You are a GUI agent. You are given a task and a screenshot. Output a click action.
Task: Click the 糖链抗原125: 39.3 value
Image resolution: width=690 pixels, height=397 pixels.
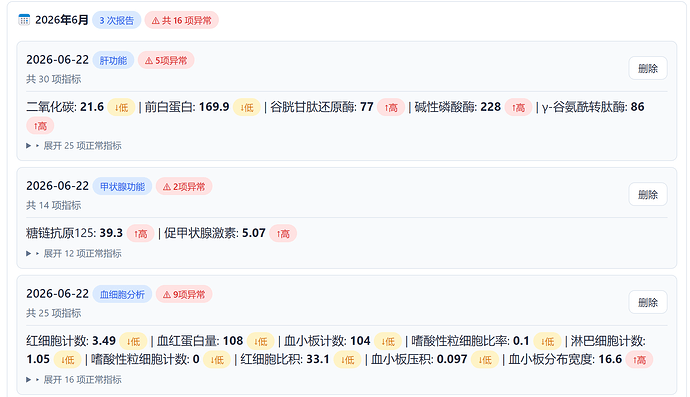point(74,233)
